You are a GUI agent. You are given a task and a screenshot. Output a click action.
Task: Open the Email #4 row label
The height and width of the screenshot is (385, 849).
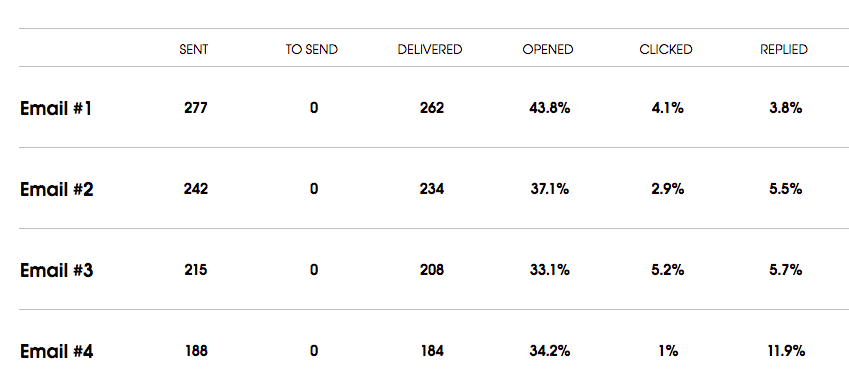56,351
